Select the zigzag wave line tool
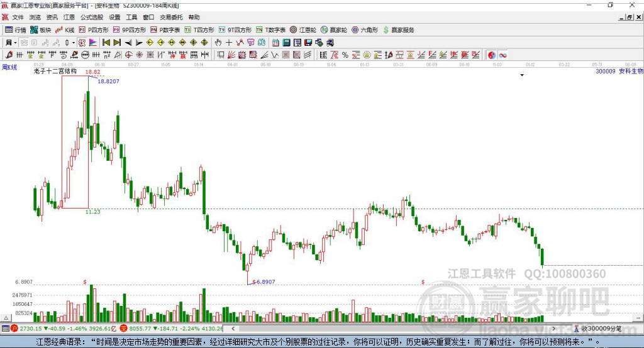Screen dimensions: 644x348 click(274, 55)
